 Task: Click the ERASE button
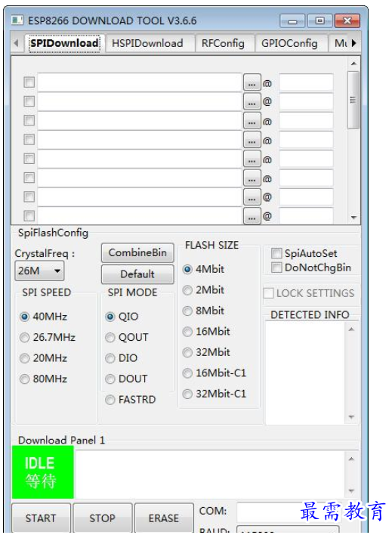tap(164, 518)
